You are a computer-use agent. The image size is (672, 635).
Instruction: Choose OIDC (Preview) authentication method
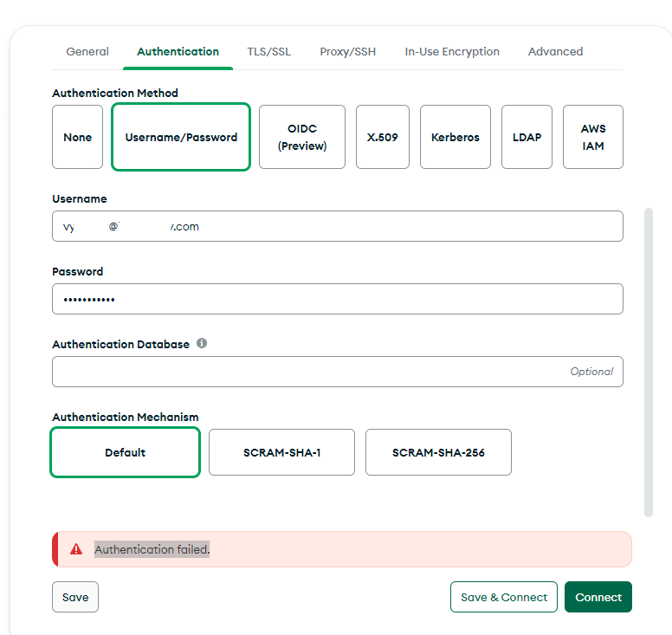[x=302, y=137]
